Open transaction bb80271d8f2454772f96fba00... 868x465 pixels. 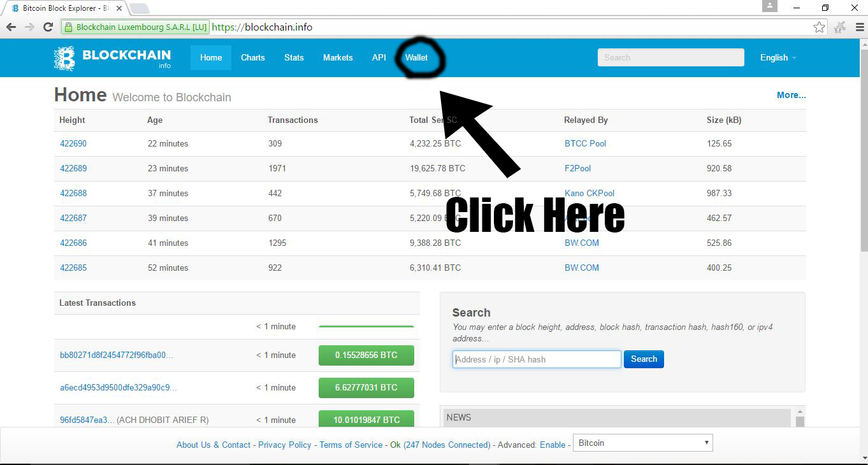coord(116,355)
